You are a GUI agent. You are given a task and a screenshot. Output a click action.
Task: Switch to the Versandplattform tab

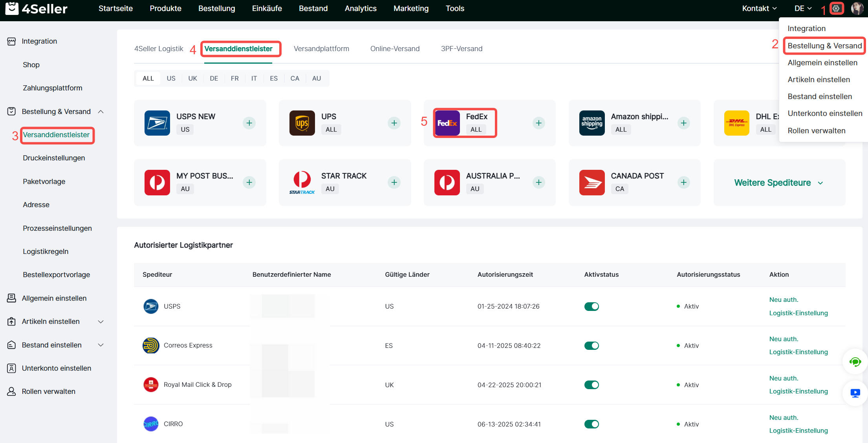pos(321,49)
